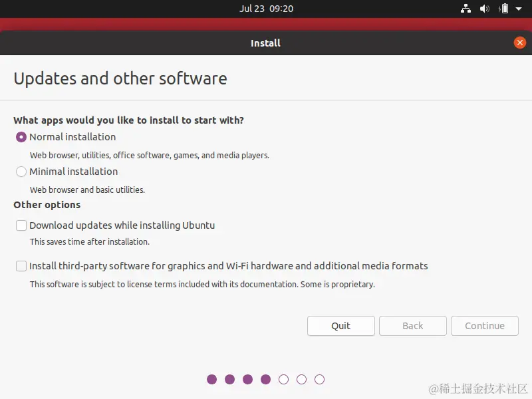Image resolution: width=532 pixels, height=399 pixels.
Task: Open the Jul 23 09:20 clock menu
Action: [266, 9]
